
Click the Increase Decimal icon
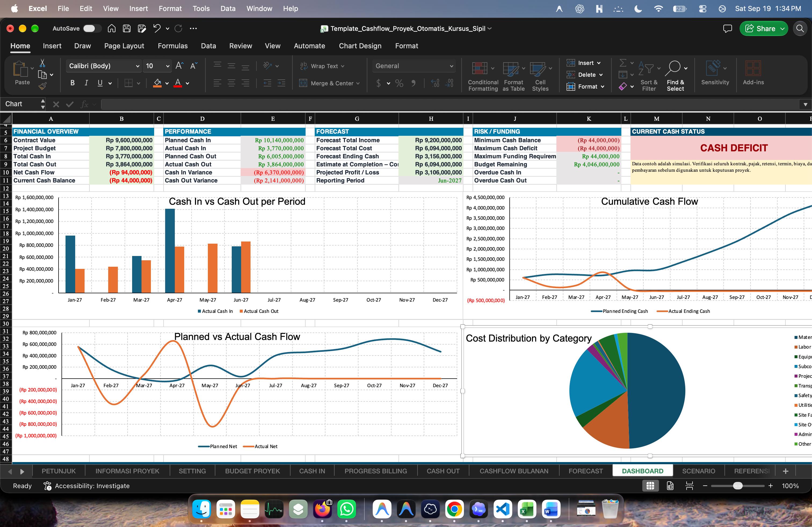click(x=435, y=83)
